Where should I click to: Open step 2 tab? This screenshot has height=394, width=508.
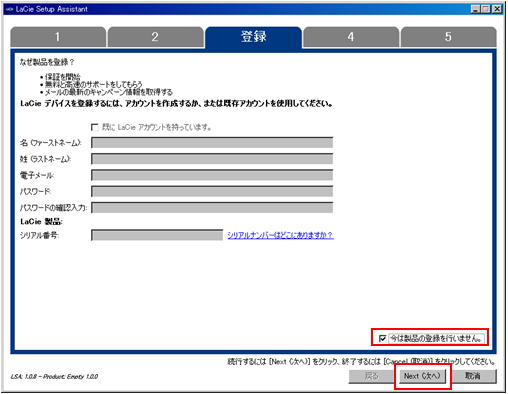pyautogui.click(x=155, y=37)
